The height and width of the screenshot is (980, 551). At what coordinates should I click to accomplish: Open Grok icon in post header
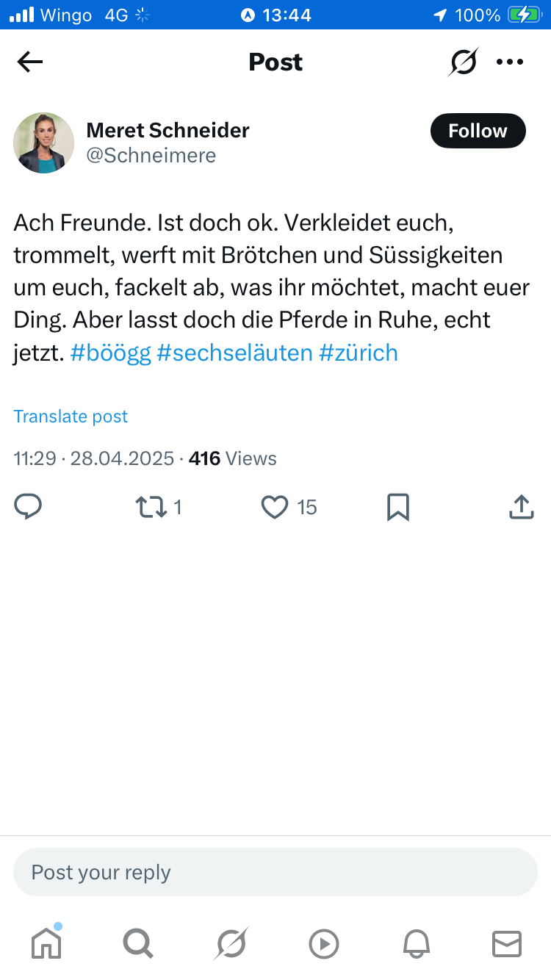pyautogui.click(x=464, y=62)
